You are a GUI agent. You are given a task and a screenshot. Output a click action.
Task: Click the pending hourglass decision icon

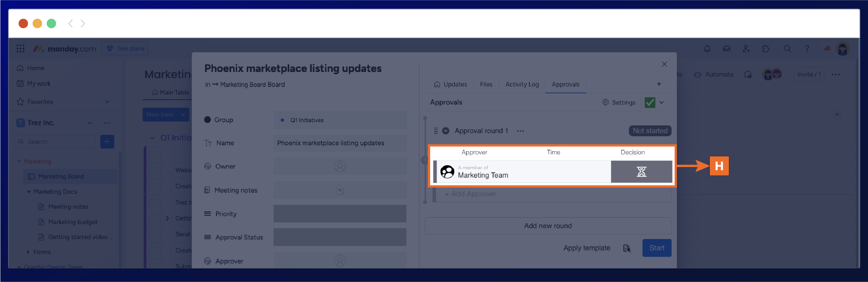pyautogui.click(x=641, y=172)
